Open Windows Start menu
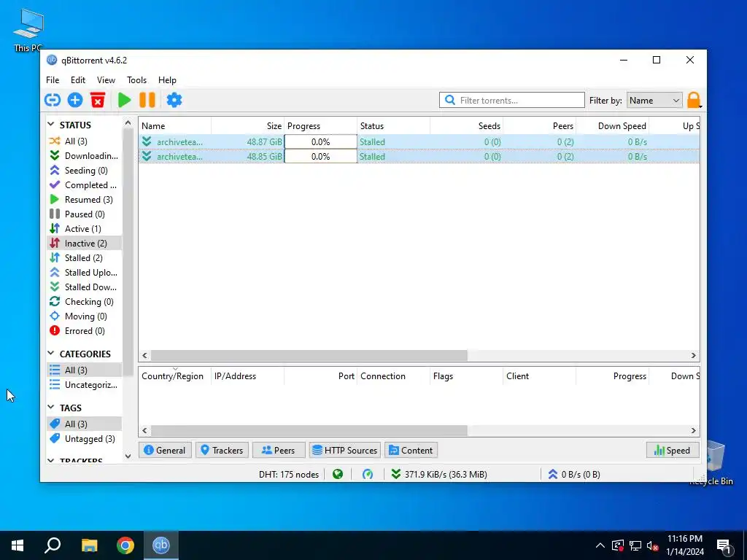This screenshot has width=747, height=560. pyautogui.click(x=18, y=545)
